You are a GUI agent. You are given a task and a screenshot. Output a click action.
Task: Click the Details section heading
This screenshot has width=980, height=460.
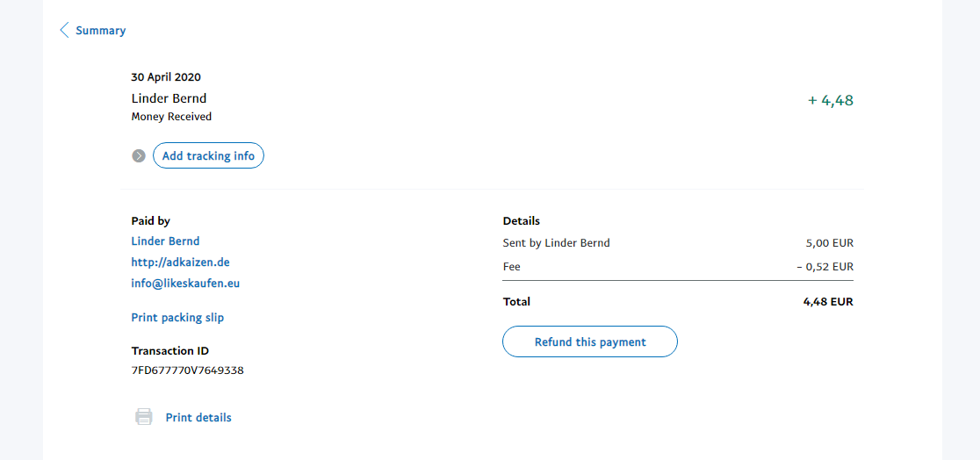[x=522, y=221]
